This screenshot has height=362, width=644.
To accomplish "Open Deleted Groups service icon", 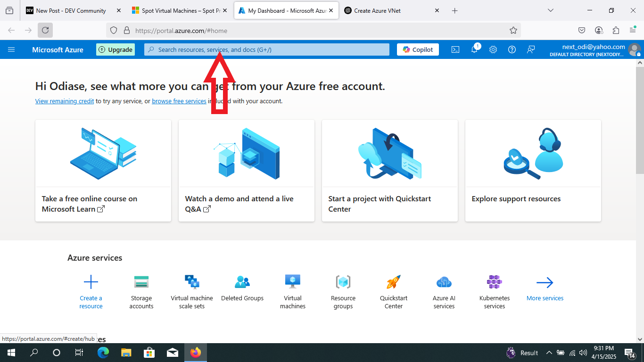I will coord(242,282).
